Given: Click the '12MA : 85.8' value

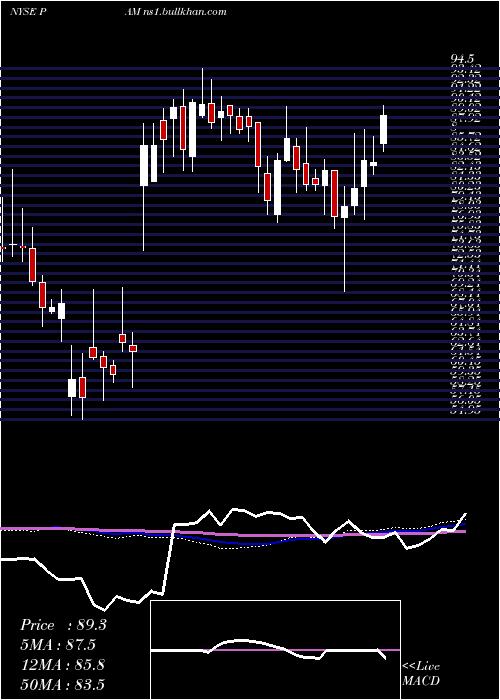Looking at the screenshot, I should pos(62,665).
